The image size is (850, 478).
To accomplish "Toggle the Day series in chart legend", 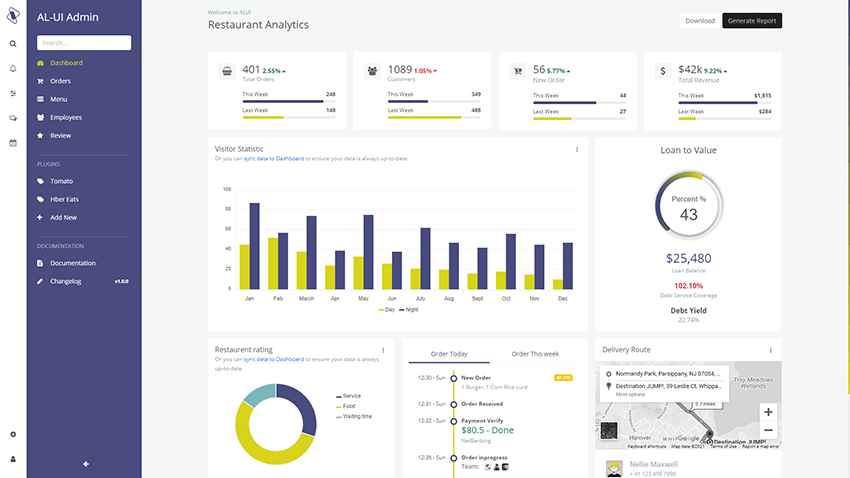I will [386, 310].
